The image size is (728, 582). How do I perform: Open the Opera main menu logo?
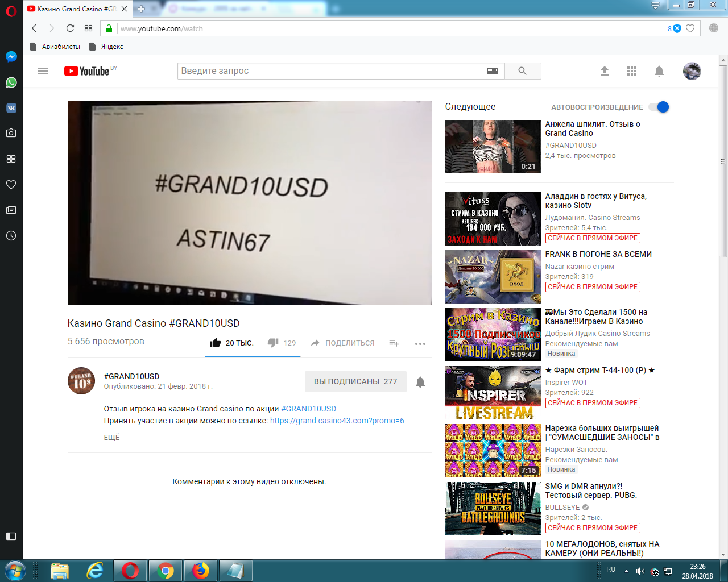[11, 11]
